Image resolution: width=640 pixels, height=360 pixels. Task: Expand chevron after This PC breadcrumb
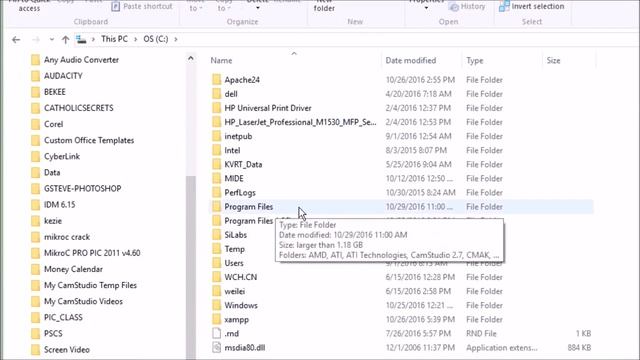tap(135, 39)
